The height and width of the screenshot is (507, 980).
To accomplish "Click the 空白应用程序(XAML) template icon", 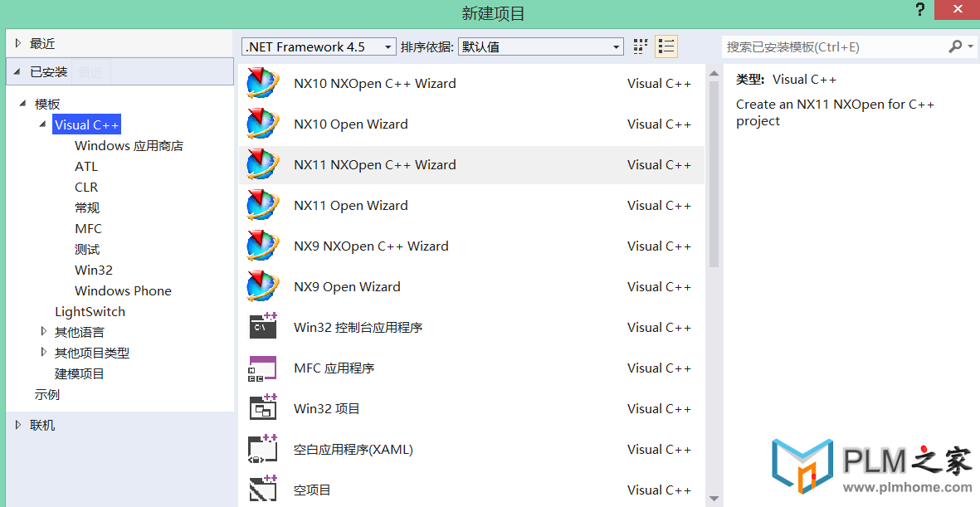I will pos(262,449).
